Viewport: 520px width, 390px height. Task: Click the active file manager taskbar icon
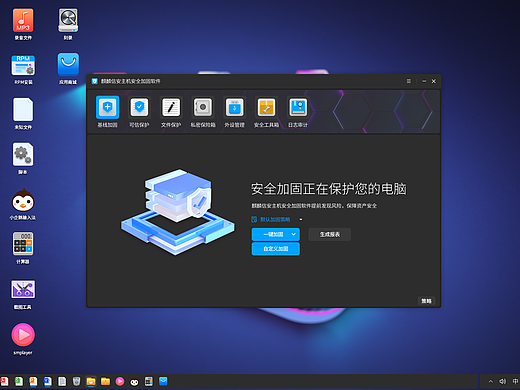coord(91,381)
